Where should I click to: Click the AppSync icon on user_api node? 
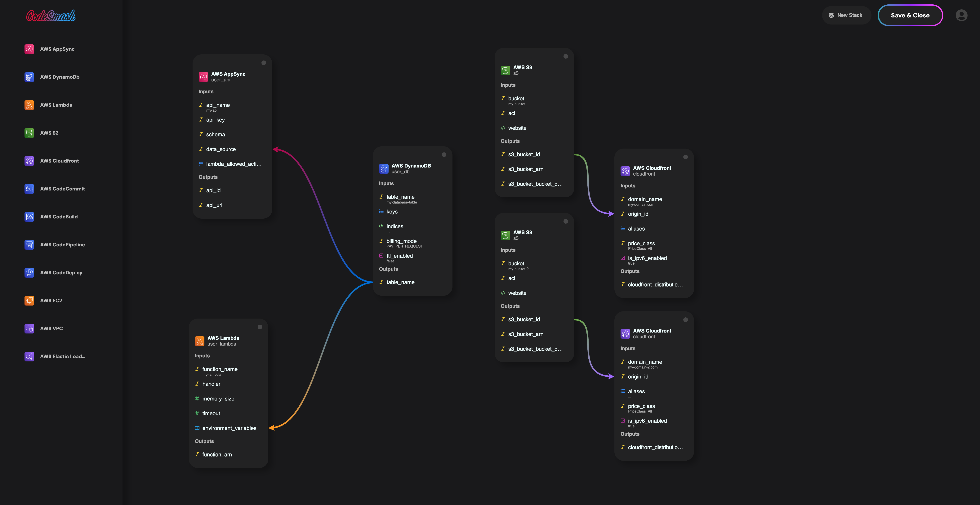(x=203, y=77)
